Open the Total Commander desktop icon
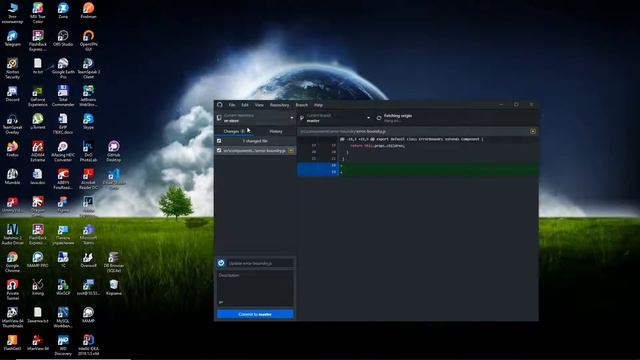The width and height of the screenshot is (640, 360). pos(63,96)
